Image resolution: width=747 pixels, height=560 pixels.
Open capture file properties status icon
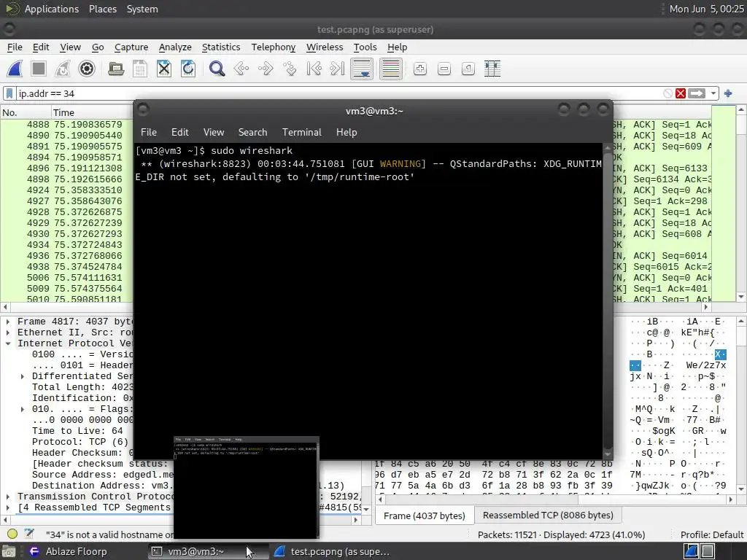tap(29, 534)
